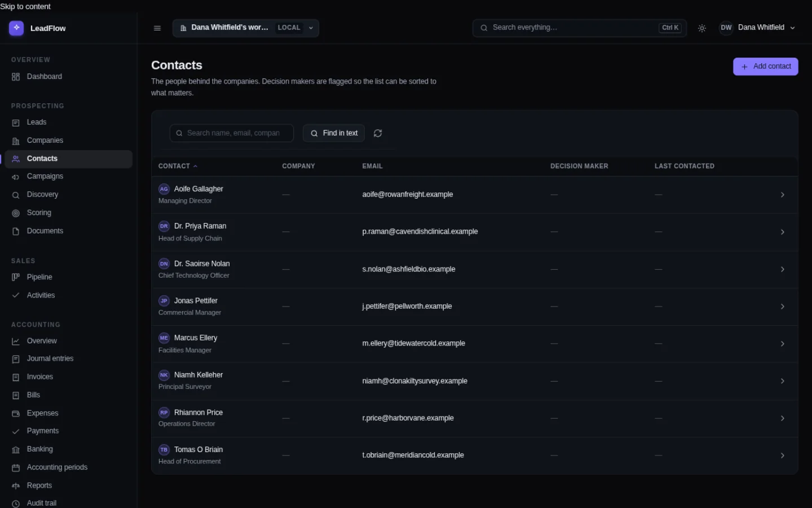
Task: Click email p.raman@cavendishclinical.example
Action: 420,232
